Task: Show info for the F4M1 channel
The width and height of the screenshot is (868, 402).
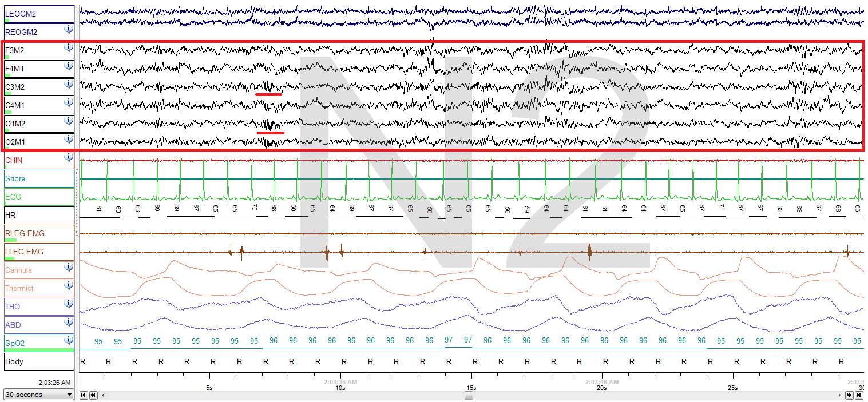Action: click(x=69, y=66)
